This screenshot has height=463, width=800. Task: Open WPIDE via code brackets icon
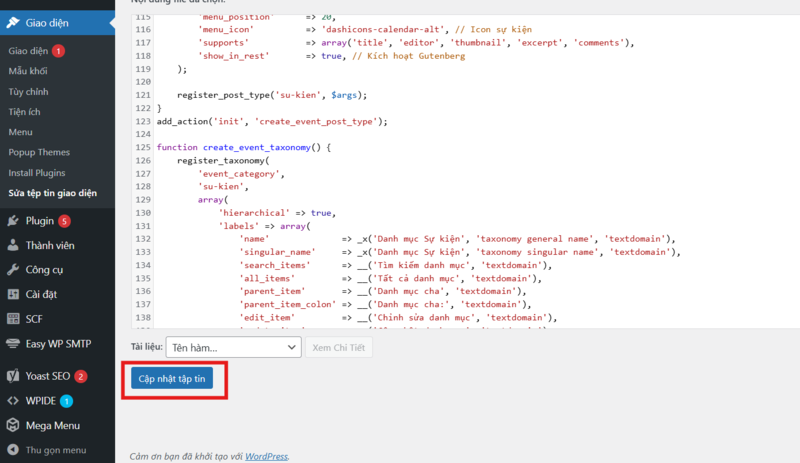13,401
